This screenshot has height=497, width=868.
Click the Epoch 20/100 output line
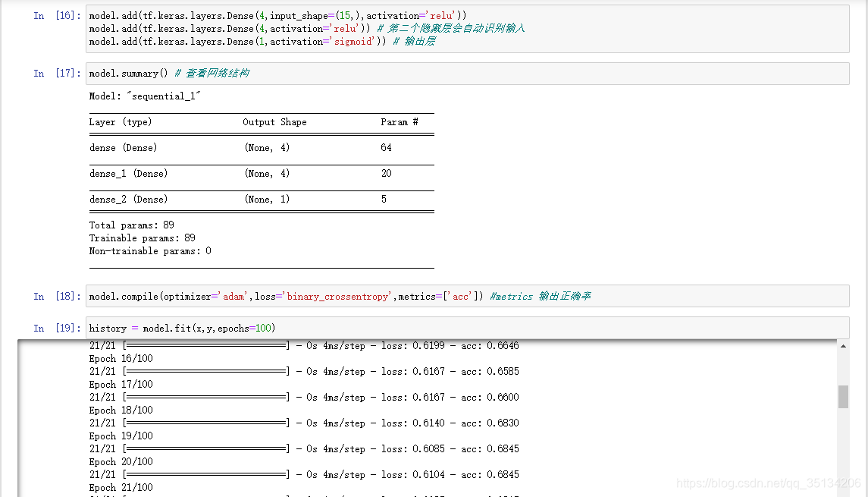click(x=121, y=461)
